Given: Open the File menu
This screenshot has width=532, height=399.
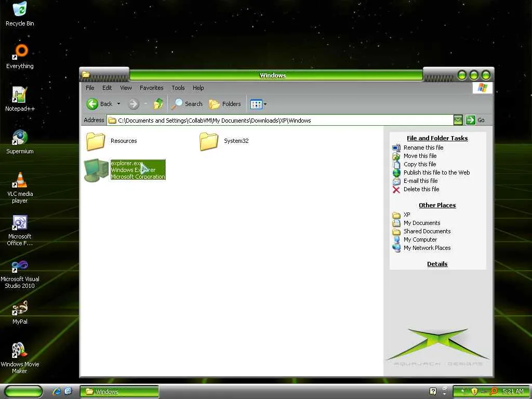Looking at the screenshot, I should 90,88.
